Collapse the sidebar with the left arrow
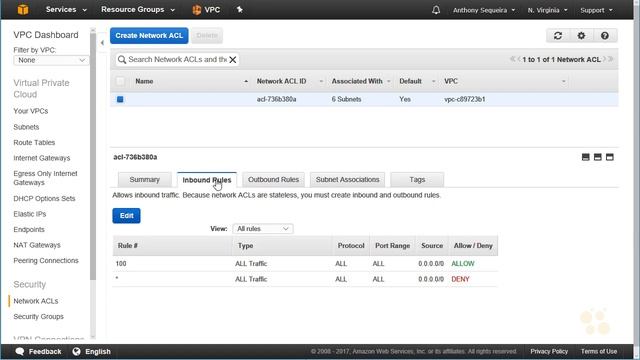This screenshot has height=360, width=640. (102, 42)
